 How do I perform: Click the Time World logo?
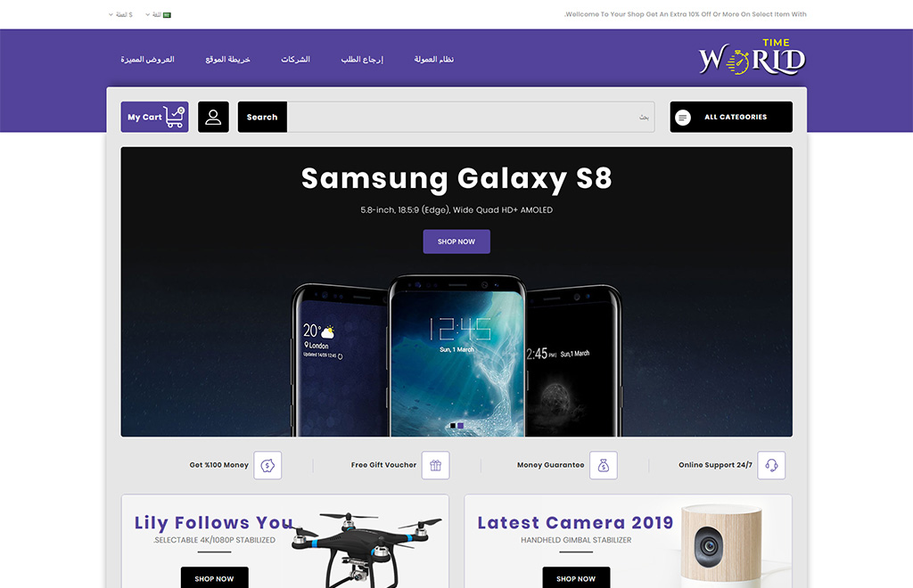tap(752, 57)
